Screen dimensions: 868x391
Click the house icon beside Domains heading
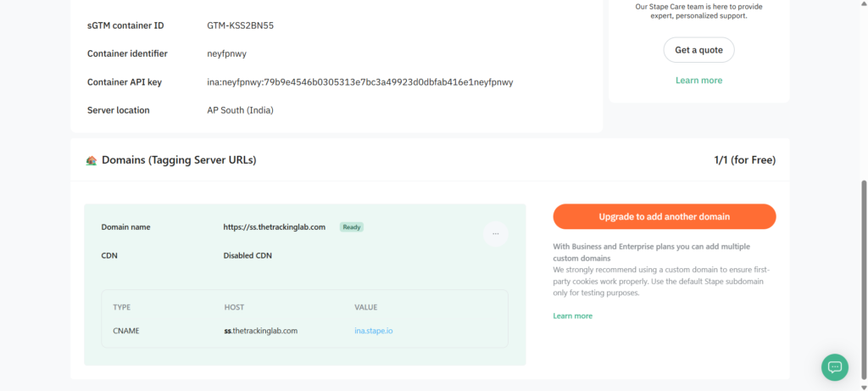point(92,160)
